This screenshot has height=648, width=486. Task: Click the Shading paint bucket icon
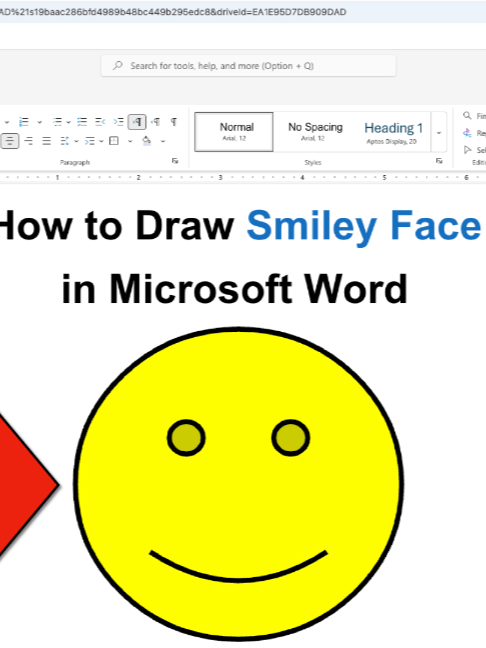click(x=146, y=141)
